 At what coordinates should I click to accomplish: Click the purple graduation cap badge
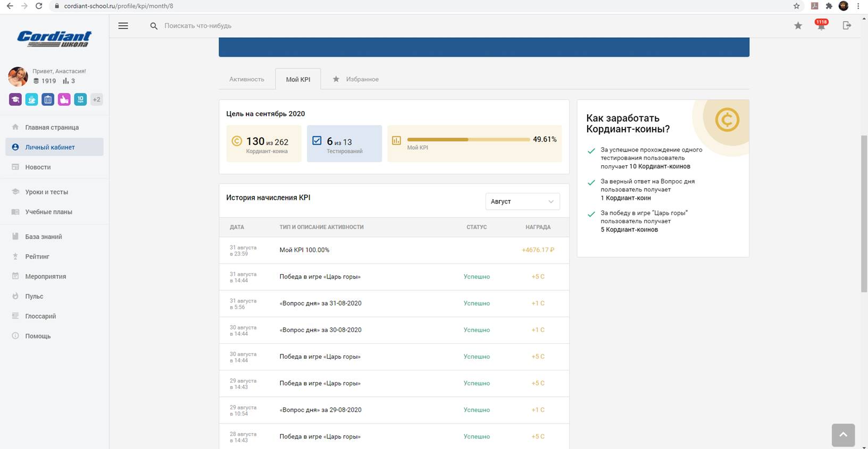click(x=15, y=99)
